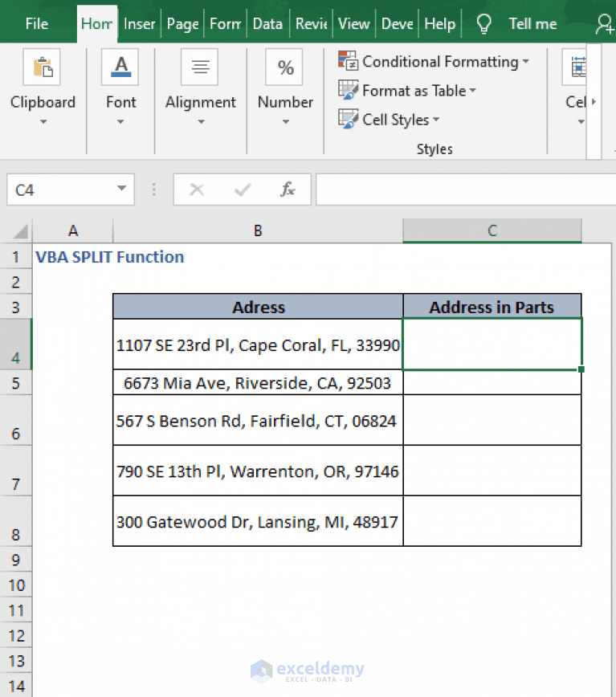Open the Name Box dropdown arrow

(121, 189)
